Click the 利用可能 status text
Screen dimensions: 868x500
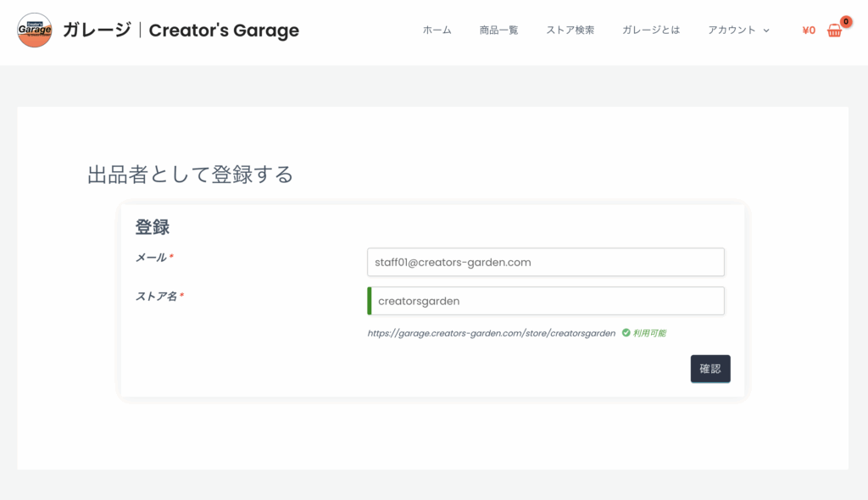click(649, 333)
